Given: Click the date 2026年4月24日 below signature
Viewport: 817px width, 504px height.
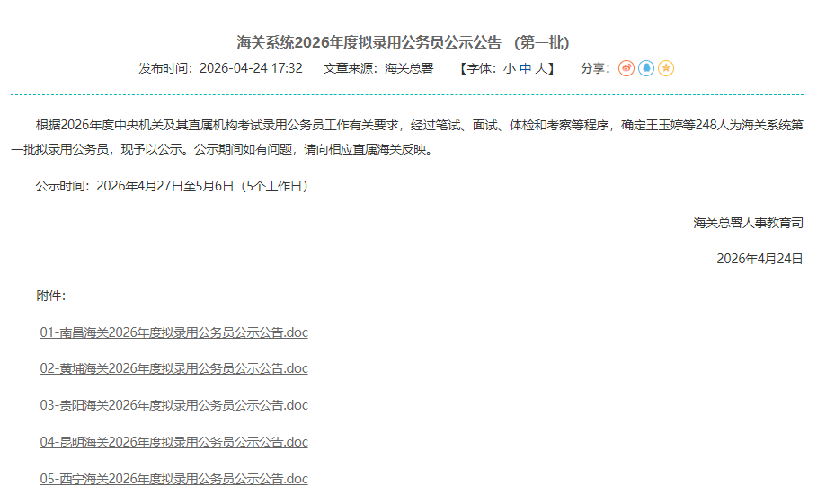Looking at the screenshot, I should point(759,259).
